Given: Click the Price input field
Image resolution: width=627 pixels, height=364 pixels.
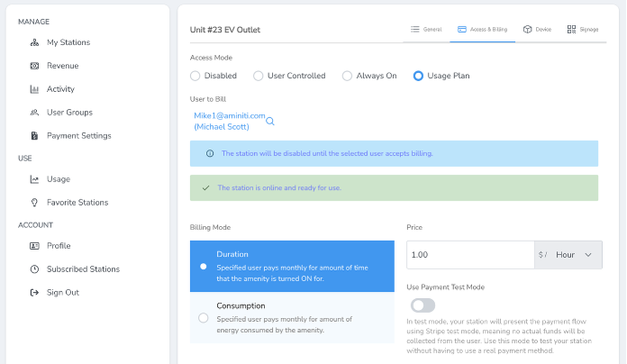Looking at the screenshot, I should pyautogui.click(x=470, y=255).
